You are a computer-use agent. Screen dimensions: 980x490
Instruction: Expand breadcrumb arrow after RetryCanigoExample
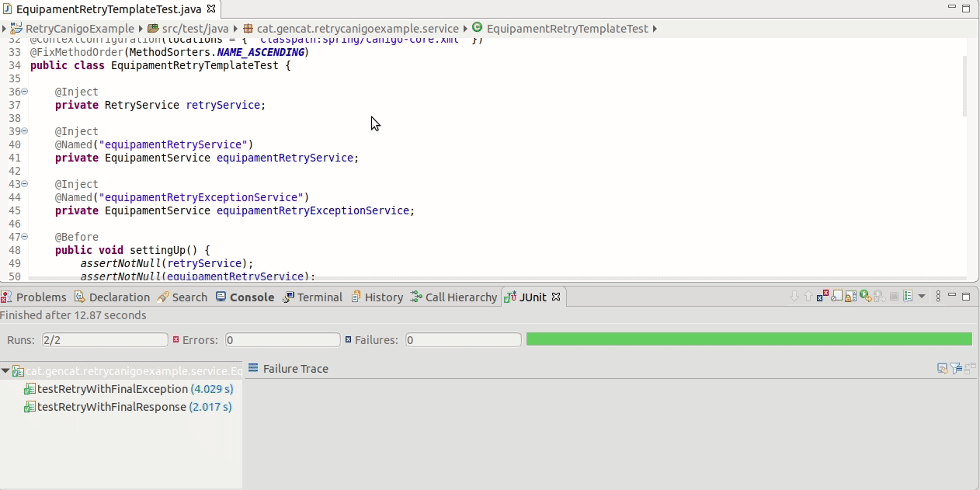(141, 29)
